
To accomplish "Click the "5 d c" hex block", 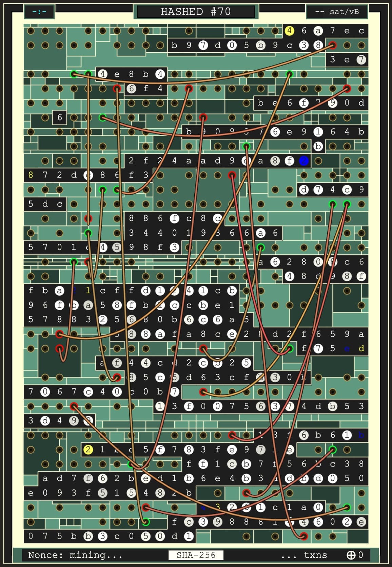I will pyautogui.click(x=45, y=204).
